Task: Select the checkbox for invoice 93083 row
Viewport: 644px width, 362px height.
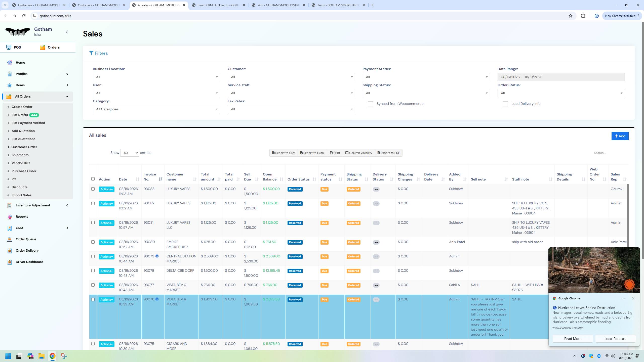Action: pyautogui.click(x=93, y=189)
